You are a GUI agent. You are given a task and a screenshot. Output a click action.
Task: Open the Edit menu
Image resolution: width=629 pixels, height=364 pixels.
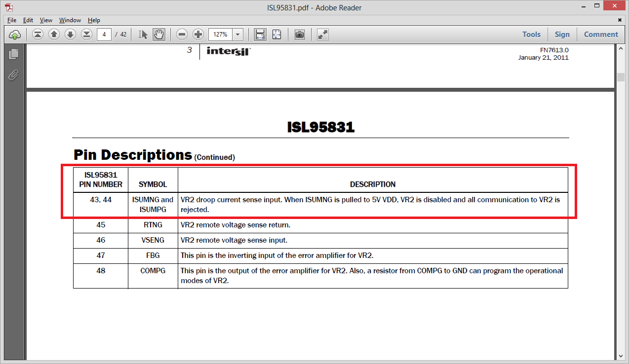tap(28, 20)
